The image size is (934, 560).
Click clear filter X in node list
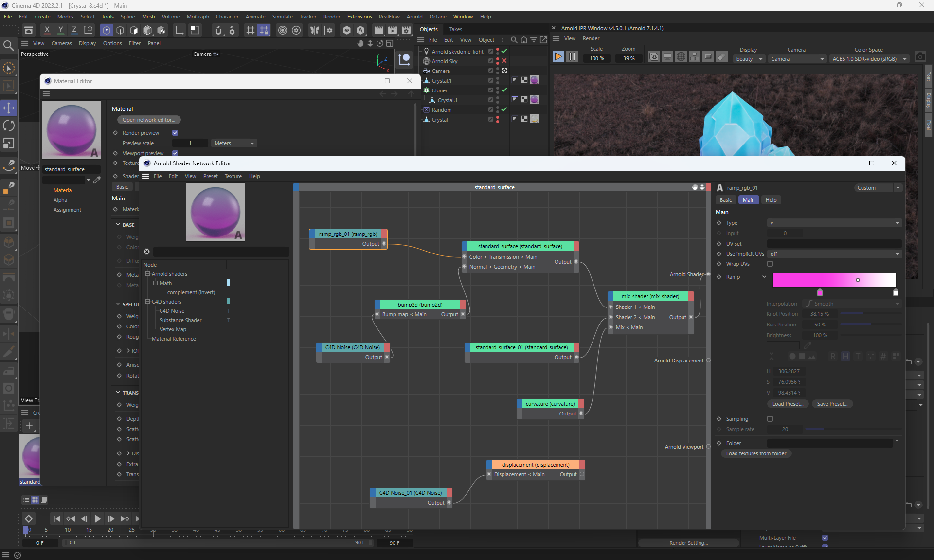tap(147, 252)
